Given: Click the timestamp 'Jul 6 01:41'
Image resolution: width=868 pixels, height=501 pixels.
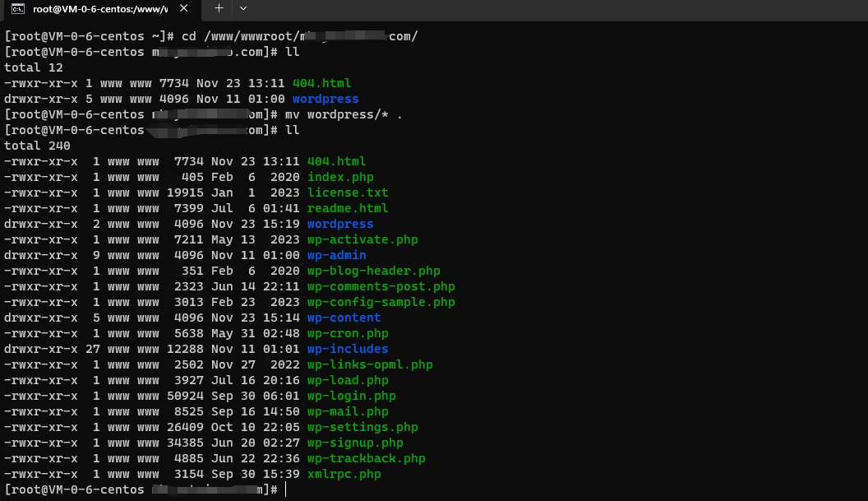Looking at the screenshot, I should (x=255, y=208).
